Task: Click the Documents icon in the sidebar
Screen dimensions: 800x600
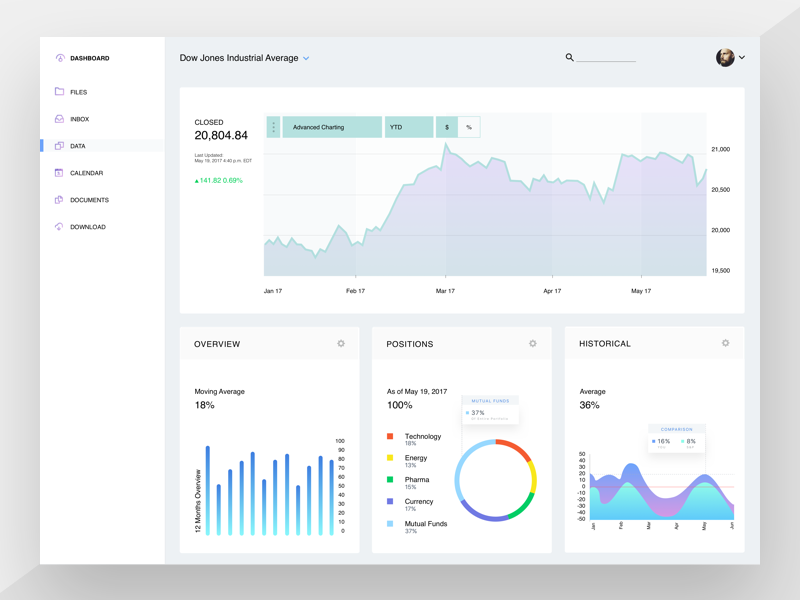Action: [x=59, y=200]
